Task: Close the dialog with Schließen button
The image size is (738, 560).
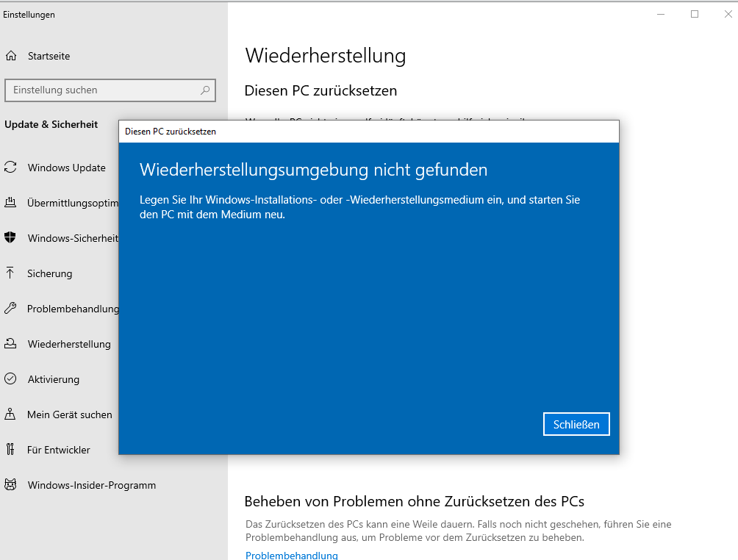Action: pos(576,425)
